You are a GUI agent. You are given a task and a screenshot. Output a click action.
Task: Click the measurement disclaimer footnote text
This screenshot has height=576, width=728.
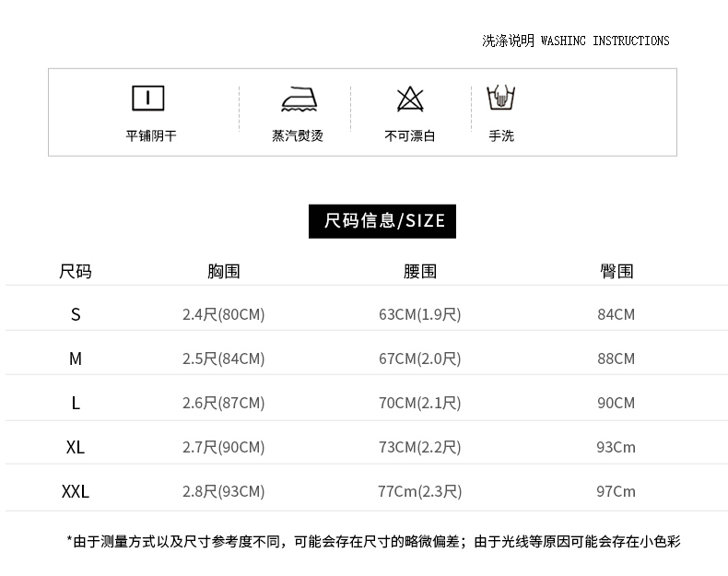[373, 542]
